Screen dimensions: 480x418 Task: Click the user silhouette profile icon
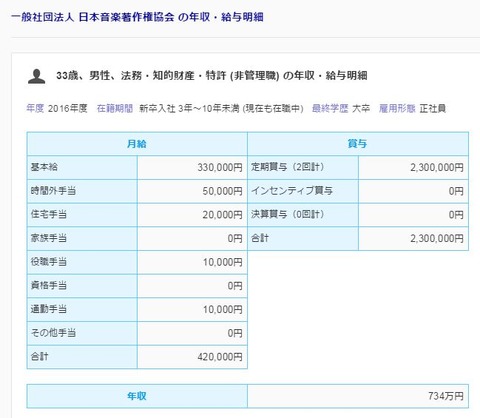(x=37, y=76)
